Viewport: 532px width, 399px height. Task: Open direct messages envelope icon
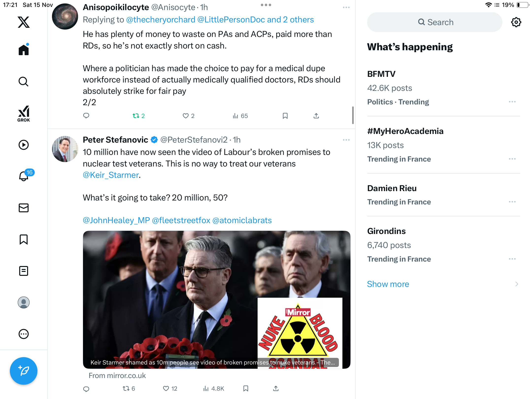pyautogui.click(x=24, y=208)
